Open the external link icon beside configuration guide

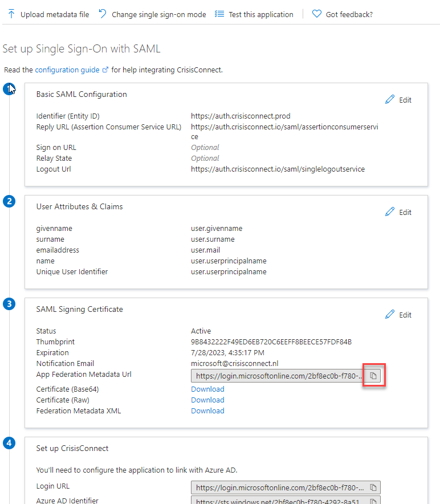coord(105,70)
